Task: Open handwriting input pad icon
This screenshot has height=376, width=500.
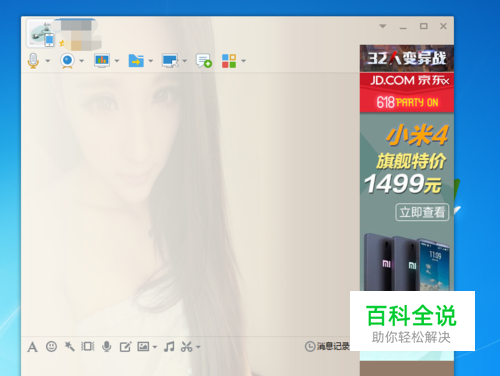Action: pos(125,347)
